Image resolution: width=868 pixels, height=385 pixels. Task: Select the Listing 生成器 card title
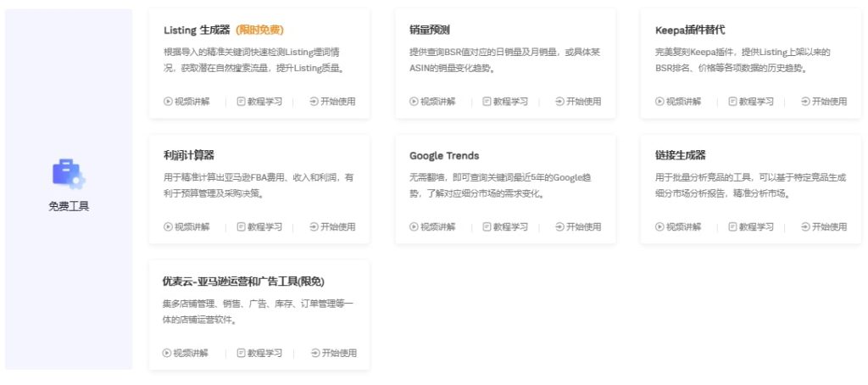(197, 30)
